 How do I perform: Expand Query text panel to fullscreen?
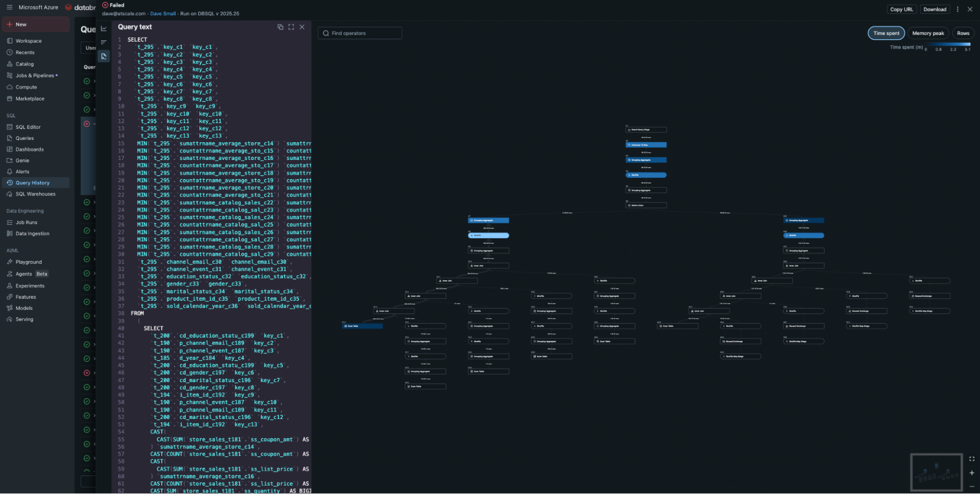point(291,27)
